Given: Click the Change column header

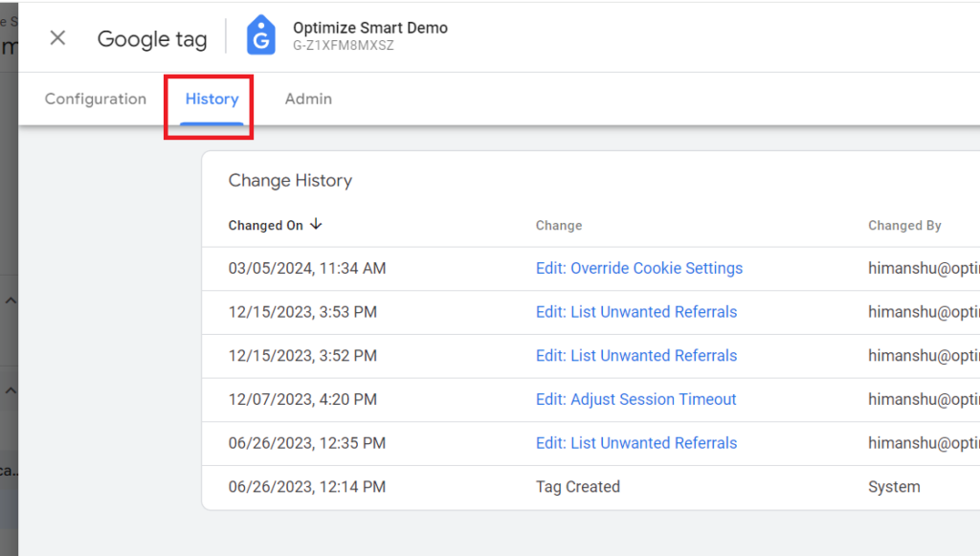Looking at the screenshot, I should tap(559, 226).
